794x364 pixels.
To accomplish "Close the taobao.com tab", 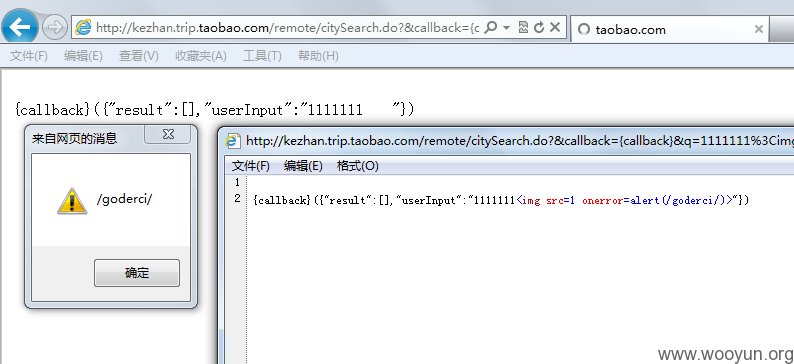I will tap(759, 29).
